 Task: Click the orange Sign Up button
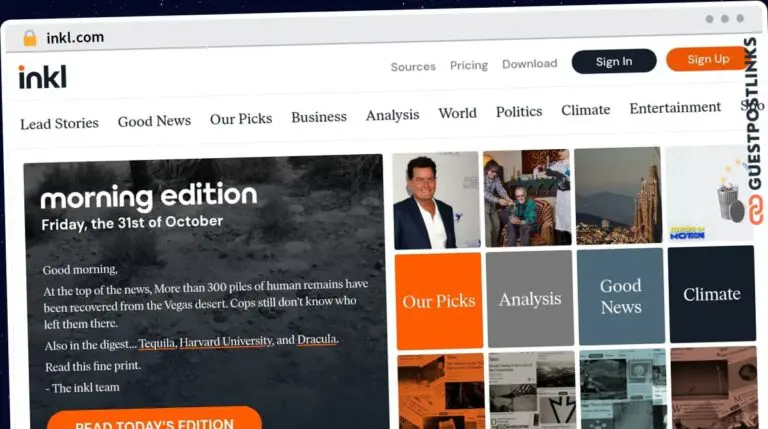click(708, 59)
